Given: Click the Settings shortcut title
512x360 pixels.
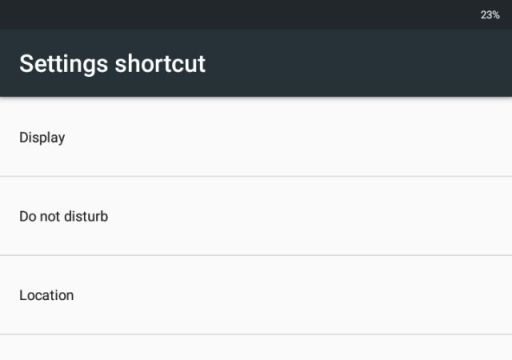Looking at the screenshot, I should 112,63.
